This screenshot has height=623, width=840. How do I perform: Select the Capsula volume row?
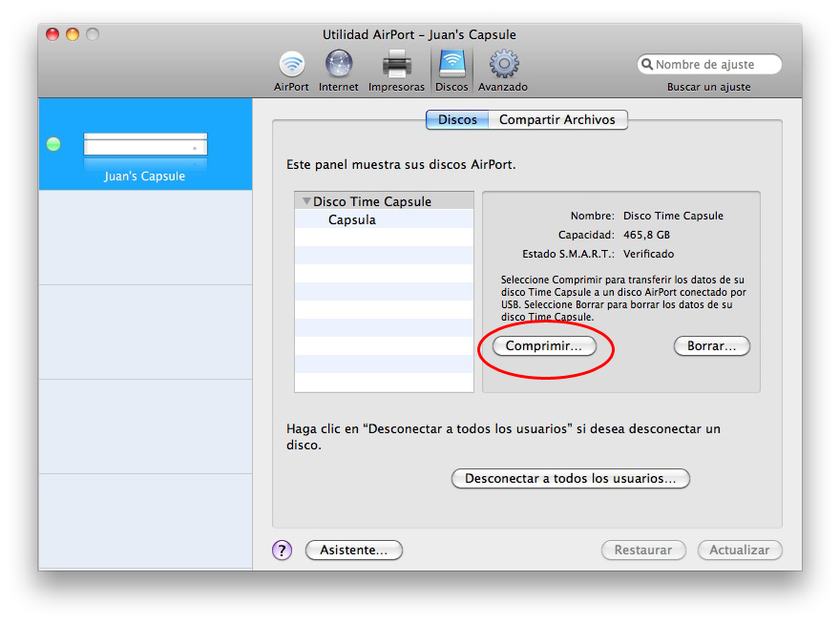click(x=384, y=219)
